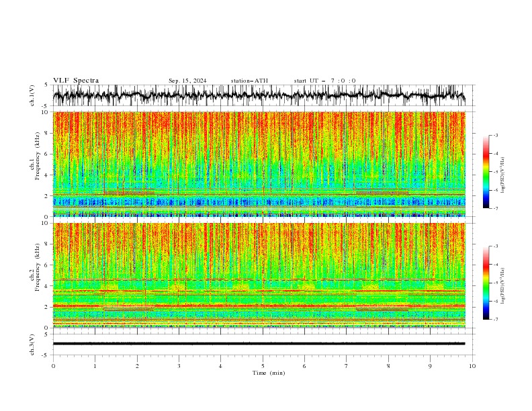The image size is (532, 411).
Task: Click the ch.2 spectrogram panel
Action: pyautogui.click(x=259, y=275)
